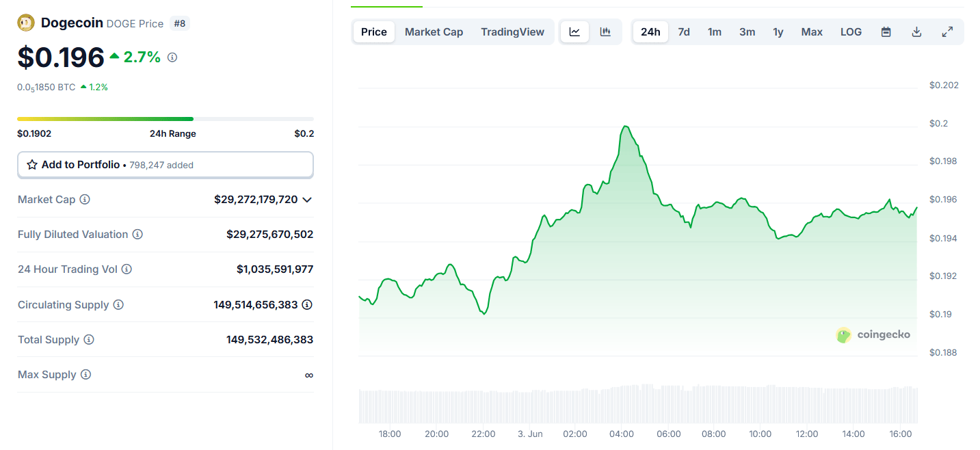Click the 24h Range progress bar

tap(165, 119)
